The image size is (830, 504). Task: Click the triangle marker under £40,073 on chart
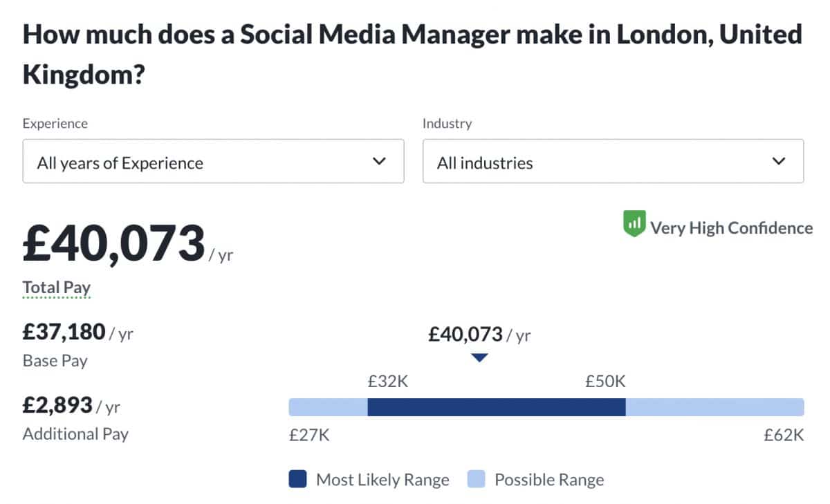point(479,358)
